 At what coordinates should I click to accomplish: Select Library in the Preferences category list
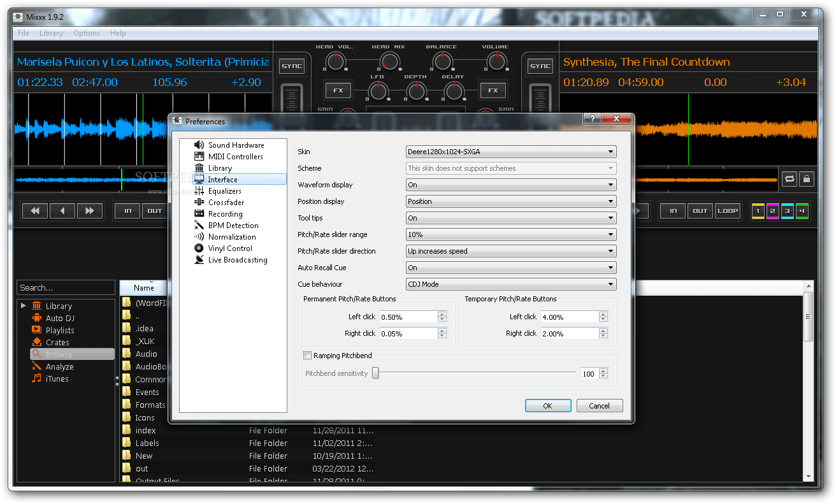[213, 168]
